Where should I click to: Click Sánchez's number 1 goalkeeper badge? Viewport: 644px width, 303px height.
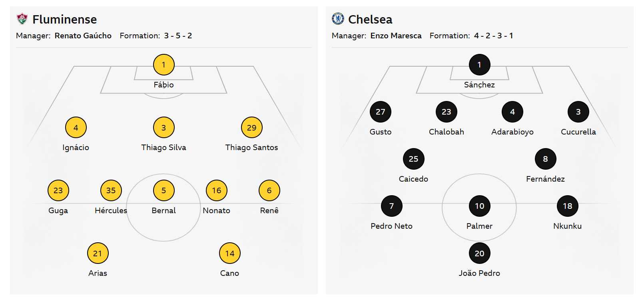[x=479, y=65]
